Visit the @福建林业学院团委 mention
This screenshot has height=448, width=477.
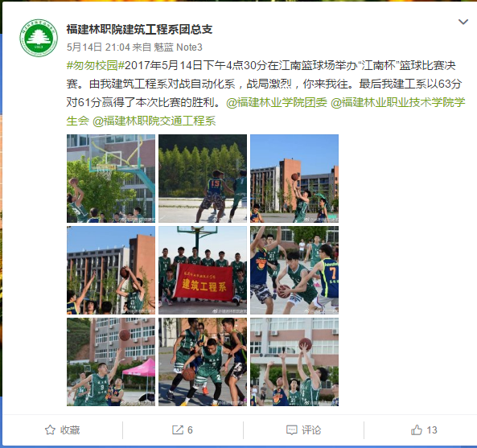pyautogui.click(x=277, y=102)
